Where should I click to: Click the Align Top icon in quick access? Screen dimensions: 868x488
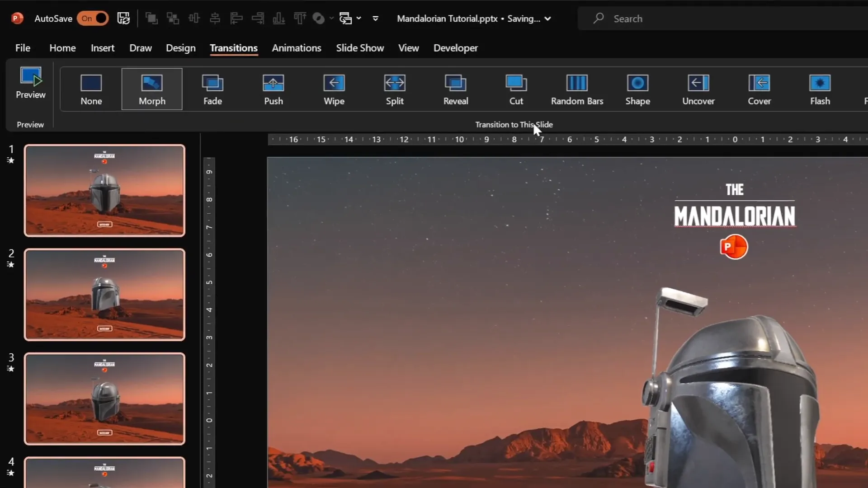pyautogui.click(x=300, y=19)
